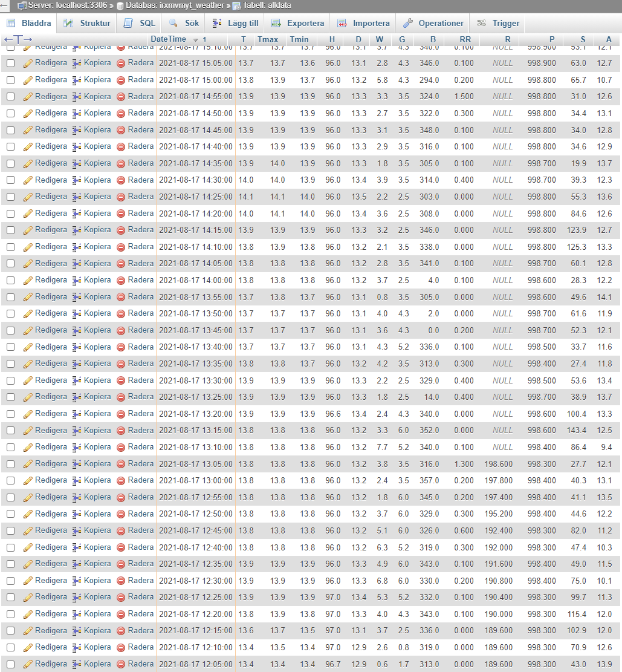Click red delete icon for 14:50:00 row

click(x=121, y=114)
